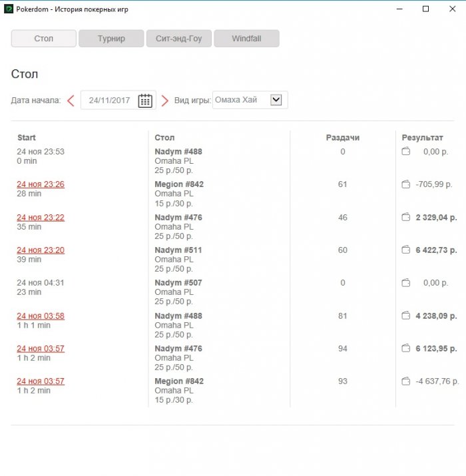Screen dimensions: 466x476
Task: Expand the Омаха Хай game type dropdown
Action: (277, 100)
